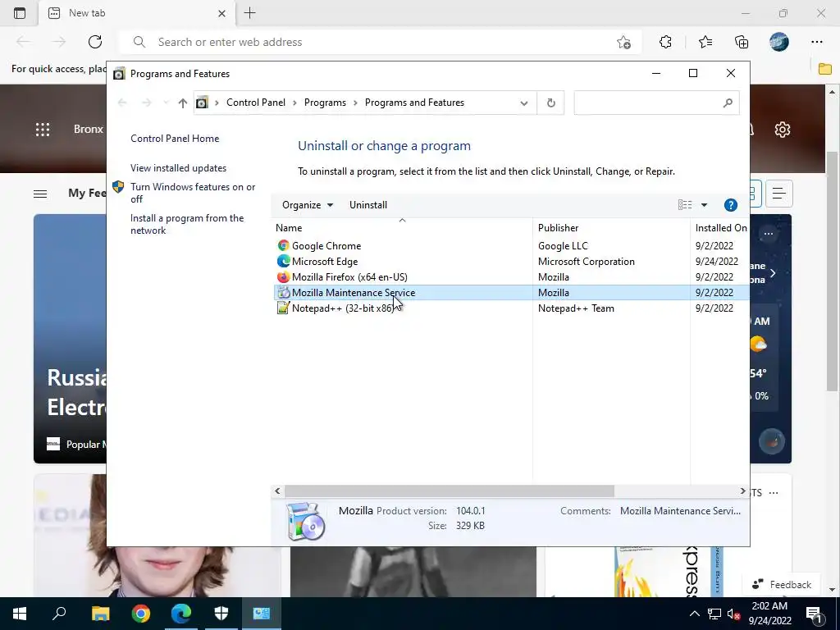Image resolution: width=840 pixels, height=630 pixels.
Task: Open the recent locations dropdown arrow
Action: pyautogui.click(x=166, y=103)
